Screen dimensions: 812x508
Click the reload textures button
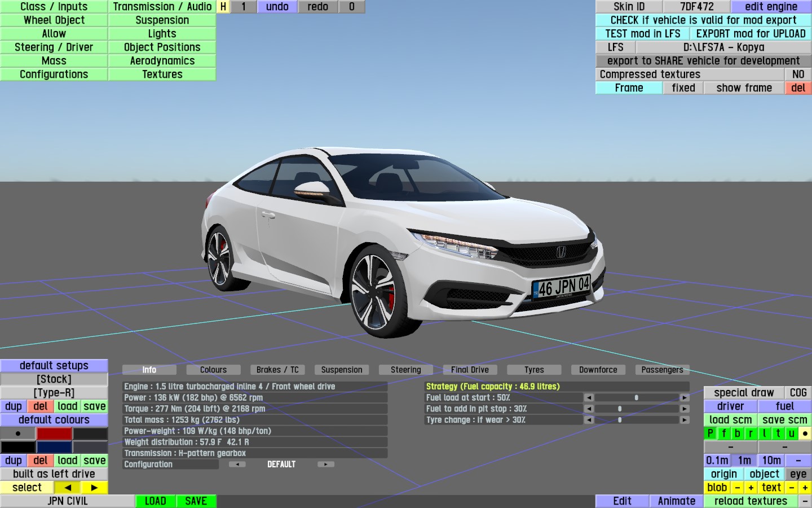tap(751, 501)
